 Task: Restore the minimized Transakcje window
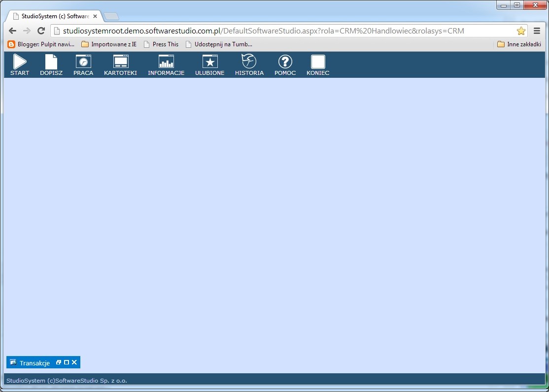click(x=59, y=362)
